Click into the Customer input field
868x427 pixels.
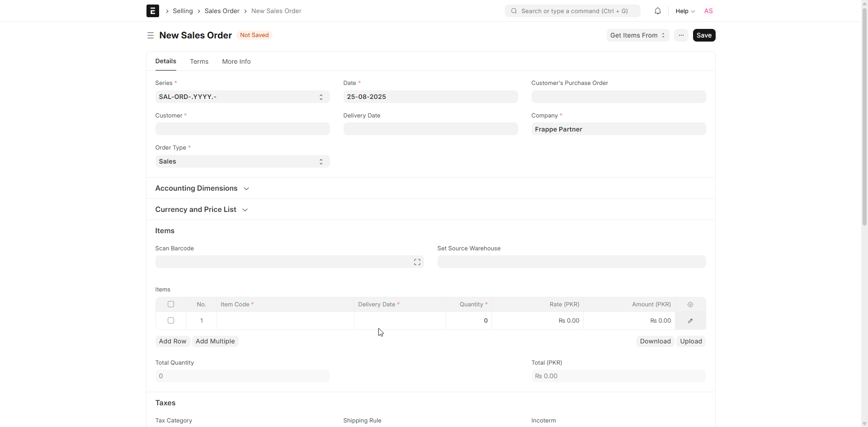point(242,129)
